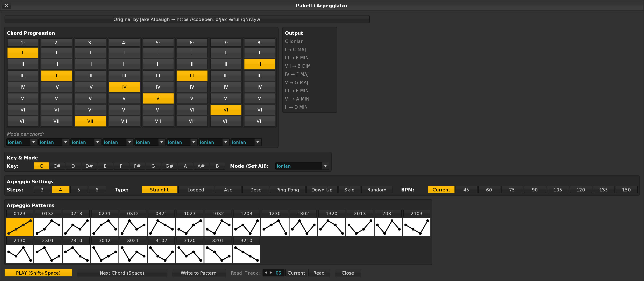Select the 0132 arpeggio pattern thumbnail
644x281 pixels.
point(48,227)
